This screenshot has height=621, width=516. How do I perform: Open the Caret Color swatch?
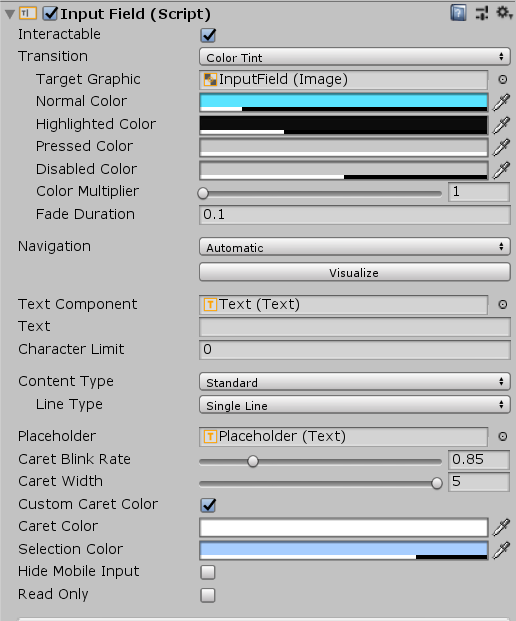[x=343, y=528]
